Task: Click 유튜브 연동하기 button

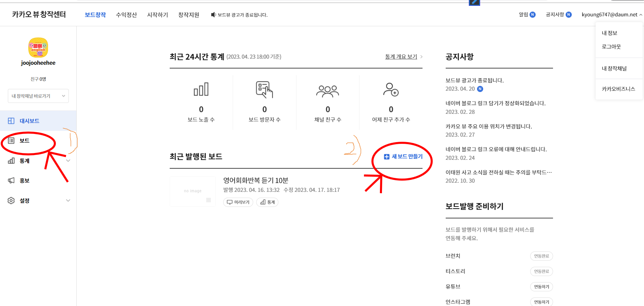Action: click(x=541, y=287)
